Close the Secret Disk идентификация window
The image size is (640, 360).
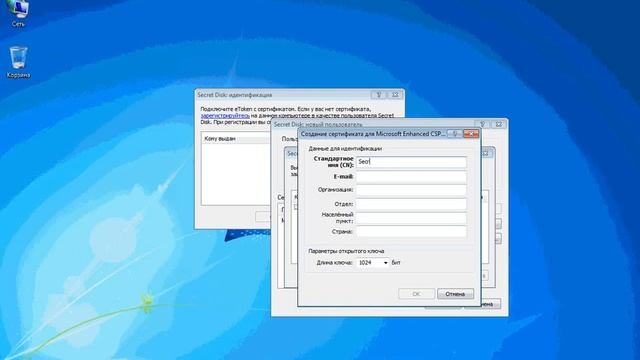click(395, 95)
